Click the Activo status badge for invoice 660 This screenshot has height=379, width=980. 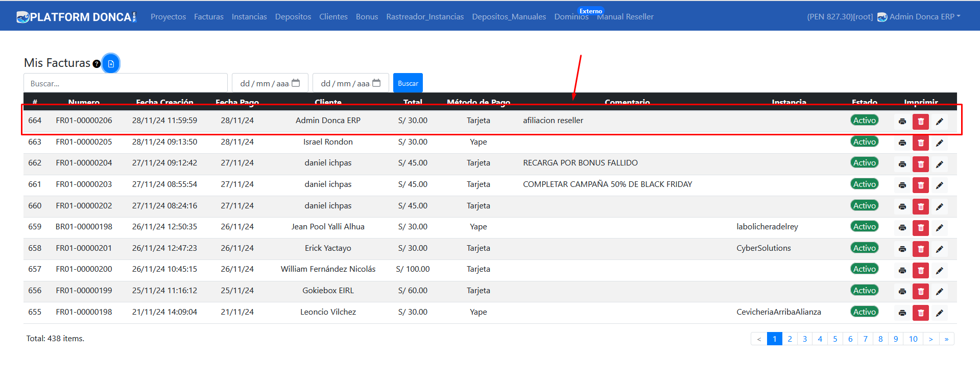tap(864, 205)
